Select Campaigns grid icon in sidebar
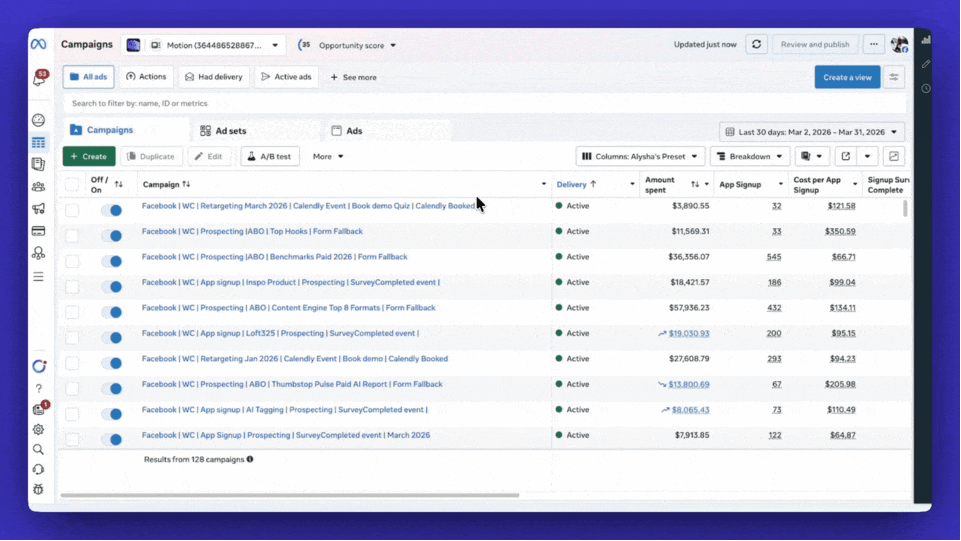Image resolution: width=961 pixels, height=541 pixels. click(39, 142)
